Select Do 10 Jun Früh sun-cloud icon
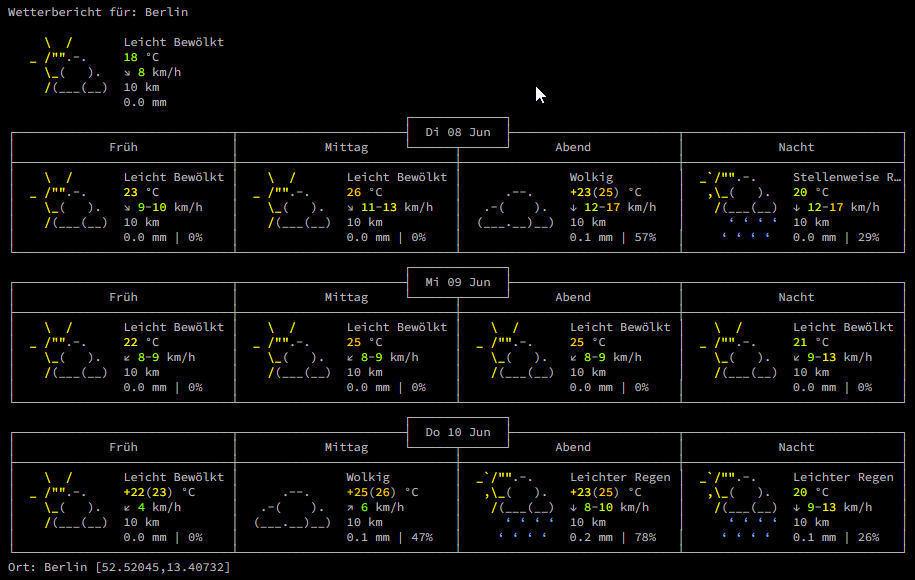 69,501
